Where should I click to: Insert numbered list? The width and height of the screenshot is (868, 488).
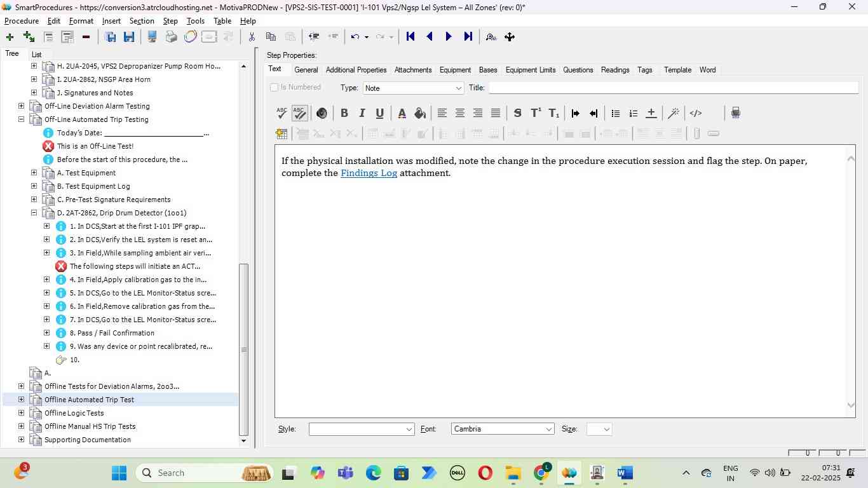point(633,113)
